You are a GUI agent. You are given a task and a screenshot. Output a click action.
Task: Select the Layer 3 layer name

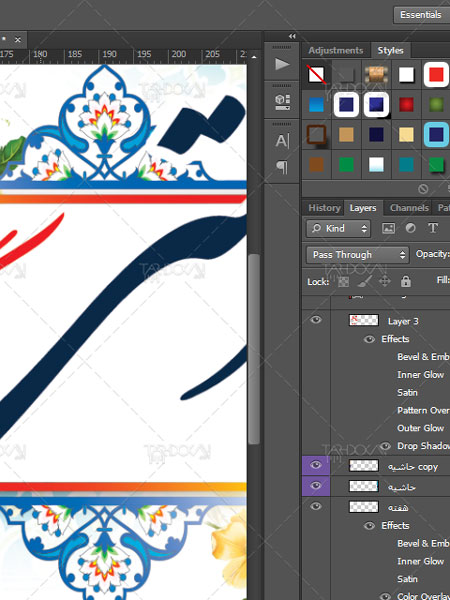click(x=403, y=321)
